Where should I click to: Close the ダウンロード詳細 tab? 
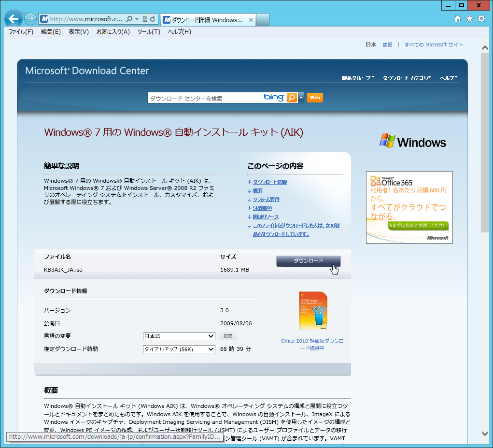[251, 20]
